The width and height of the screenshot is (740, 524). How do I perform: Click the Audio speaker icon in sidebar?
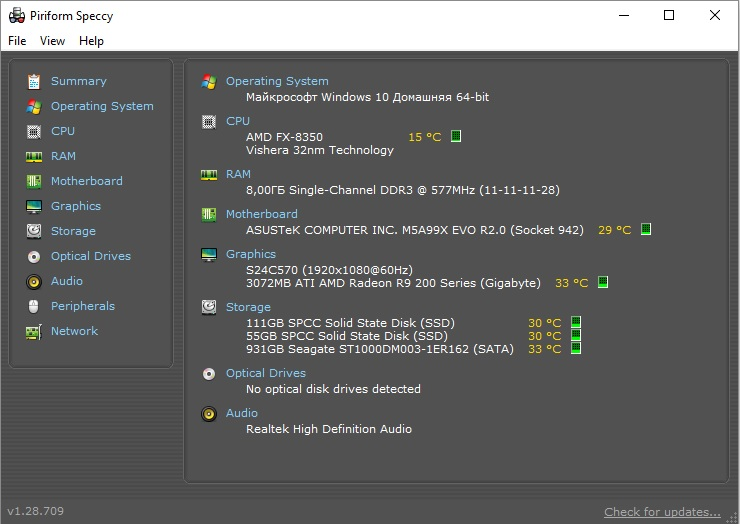pos(34,281)
